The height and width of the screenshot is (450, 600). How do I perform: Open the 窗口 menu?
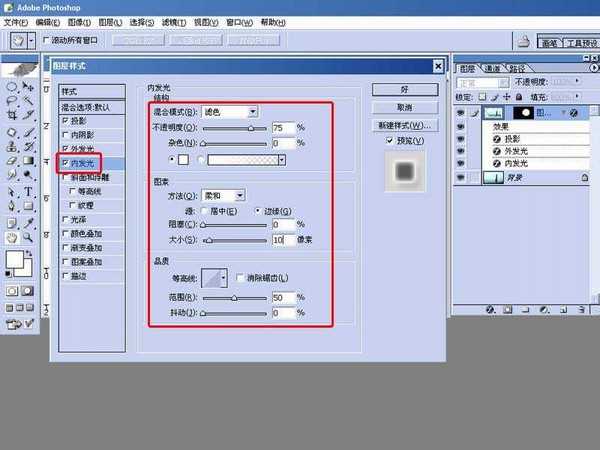click(x=239, y=23)
